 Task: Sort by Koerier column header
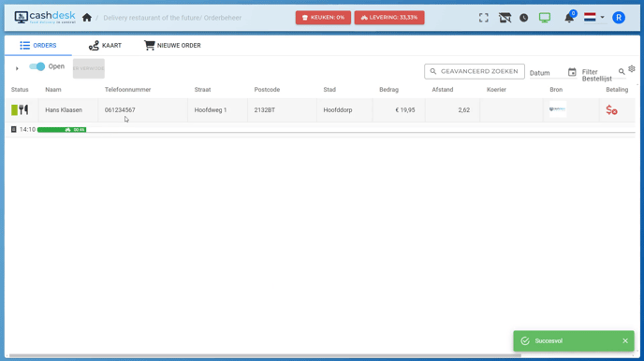[496, 90]
